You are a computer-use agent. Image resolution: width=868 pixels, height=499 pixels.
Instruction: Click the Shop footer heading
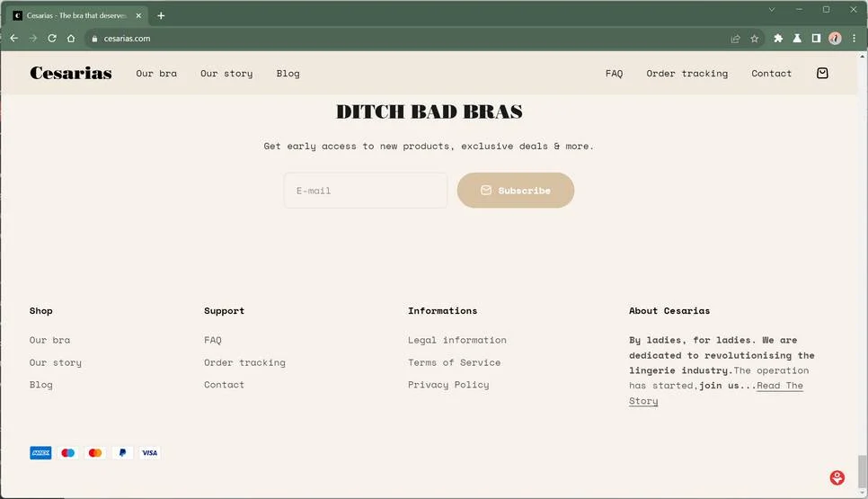(x=41, y=311)
